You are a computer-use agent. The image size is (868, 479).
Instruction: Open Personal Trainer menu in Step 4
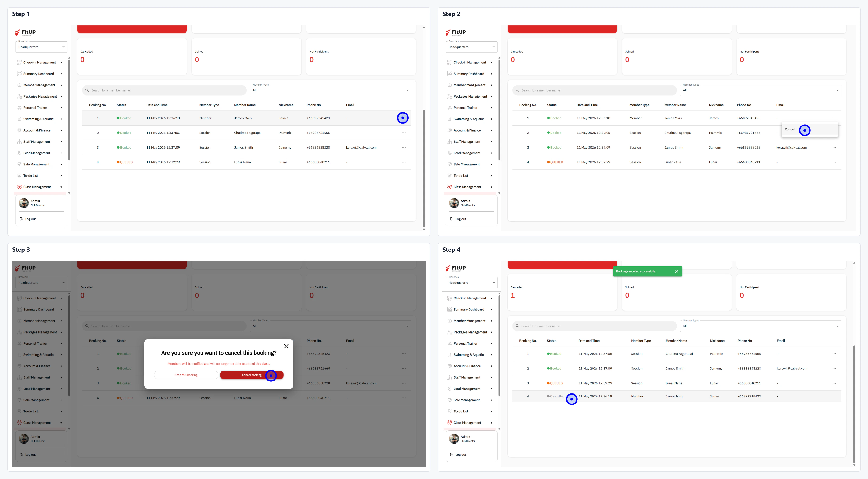[470, 343]
